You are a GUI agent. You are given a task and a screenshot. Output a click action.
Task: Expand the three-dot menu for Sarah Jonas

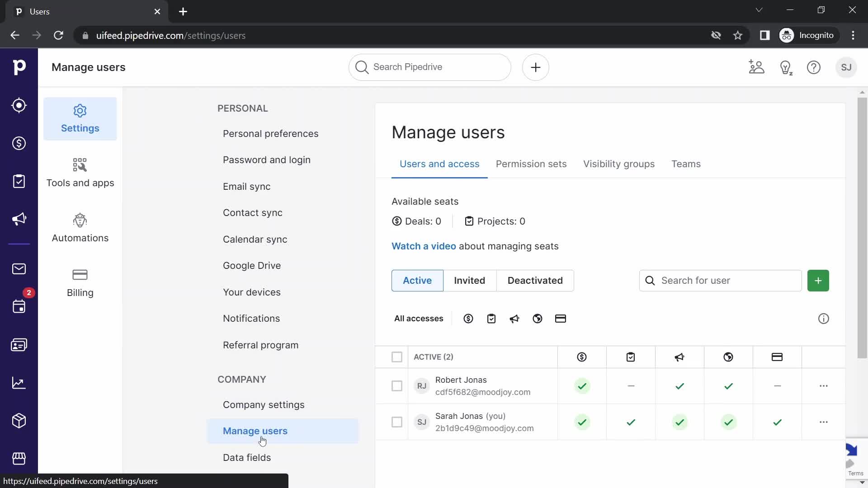823,422
